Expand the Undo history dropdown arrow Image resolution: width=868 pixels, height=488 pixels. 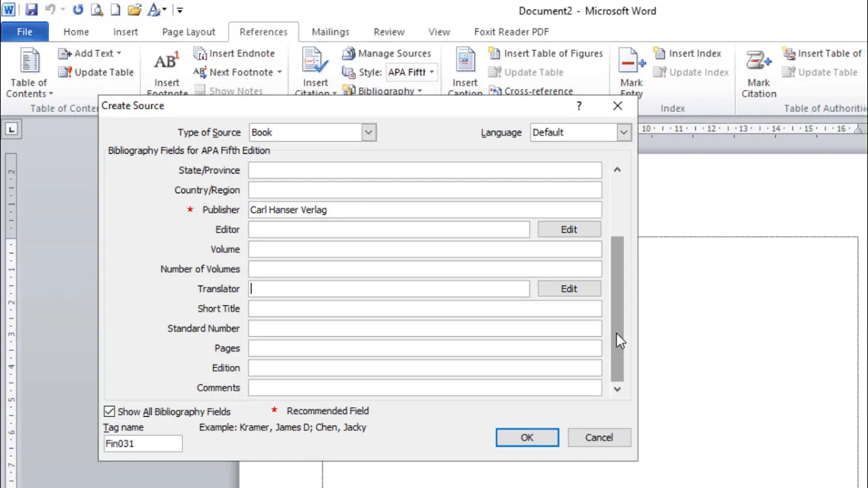(62, 10)
